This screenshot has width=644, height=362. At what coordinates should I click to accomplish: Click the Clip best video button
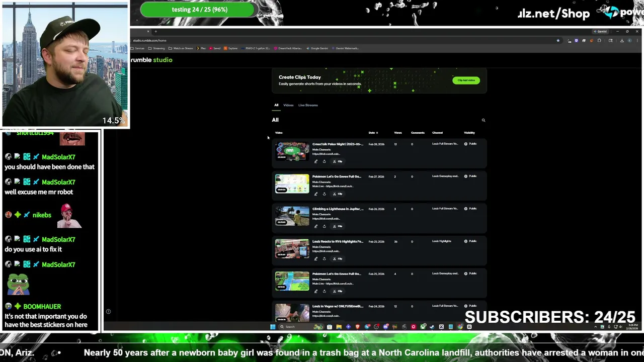pos(466,80)
